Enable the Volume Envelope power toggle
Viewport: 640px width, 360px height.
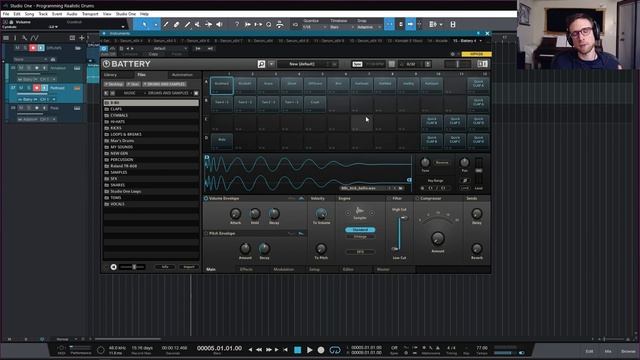point(206,198)
